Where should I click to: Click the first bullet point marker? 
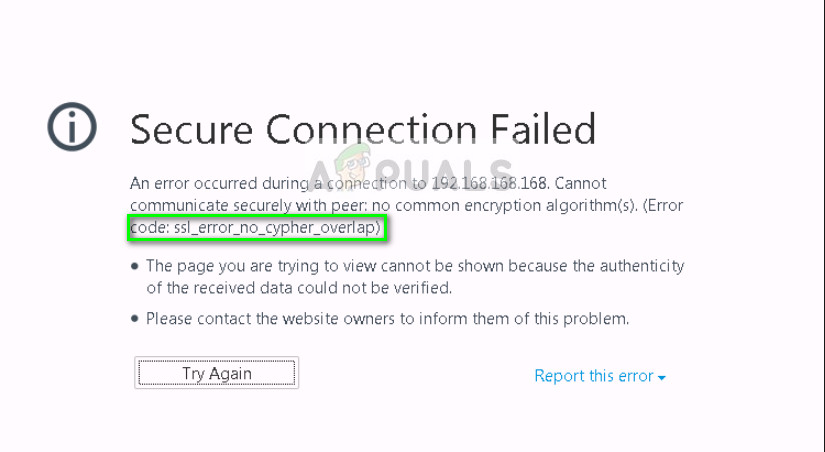(135, 267)
